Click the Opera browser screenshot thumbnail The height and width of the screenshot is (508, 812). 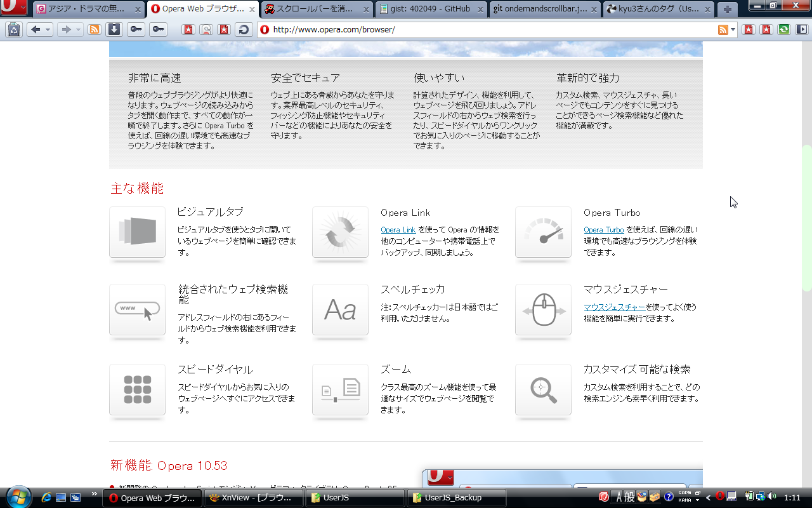click(562, 478)
